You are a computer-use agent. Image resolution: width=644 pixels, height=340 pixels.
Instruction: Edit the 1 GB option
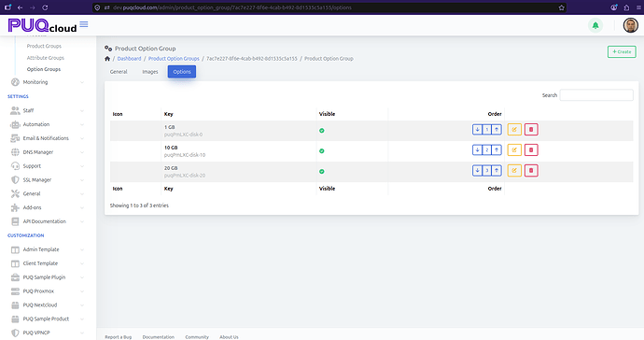(514, 130)
